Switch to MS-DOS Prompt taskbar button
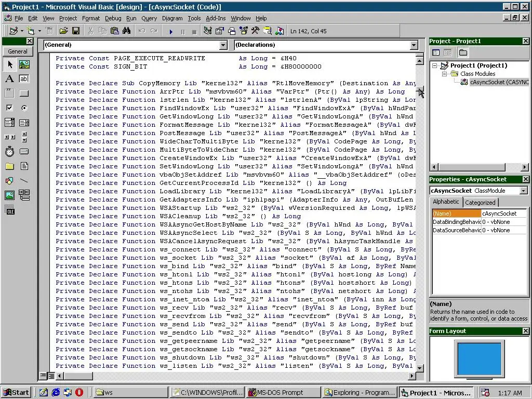Screen dimensions: 532x399 tap(283, 393)
